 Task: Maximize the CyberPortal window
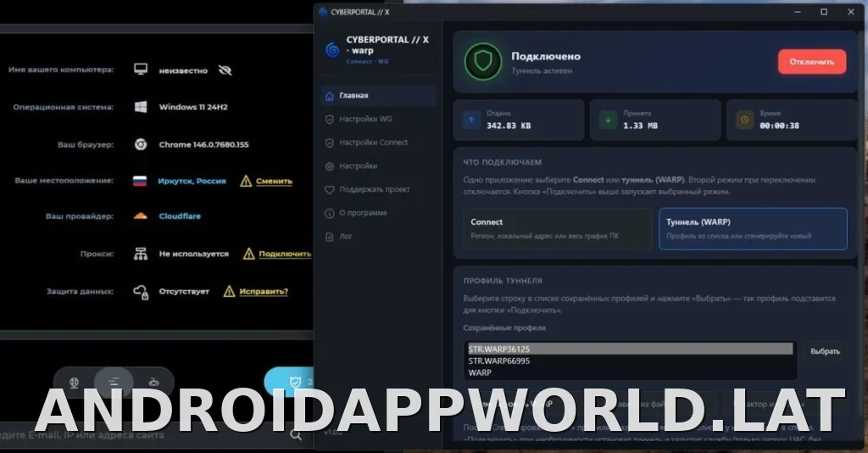point(824,12)
